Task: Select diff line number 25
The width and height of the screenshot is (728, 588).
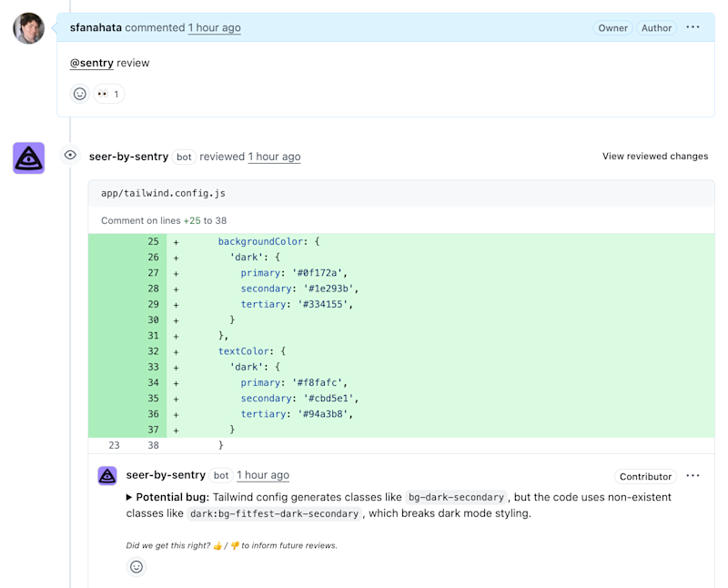Action: pos(153,241)
